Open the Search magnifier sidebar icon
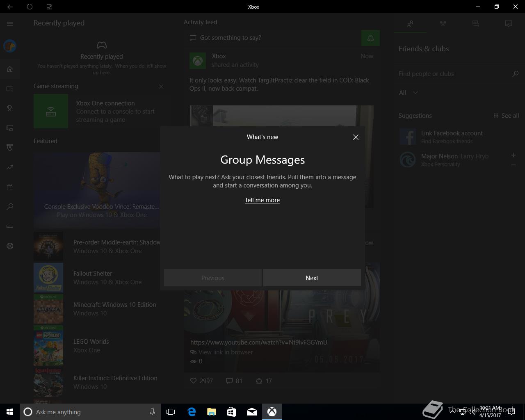 click(x=10, y=207)
